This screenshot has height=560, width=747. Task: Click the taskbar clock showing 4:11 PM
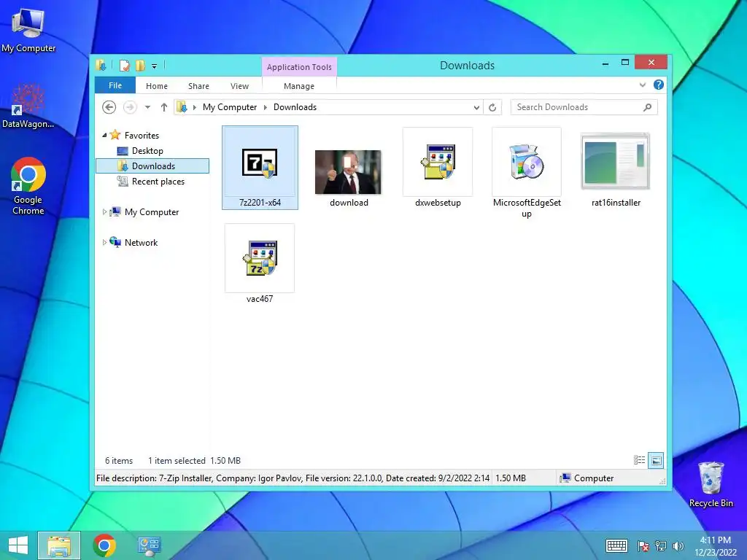point(715,545)
